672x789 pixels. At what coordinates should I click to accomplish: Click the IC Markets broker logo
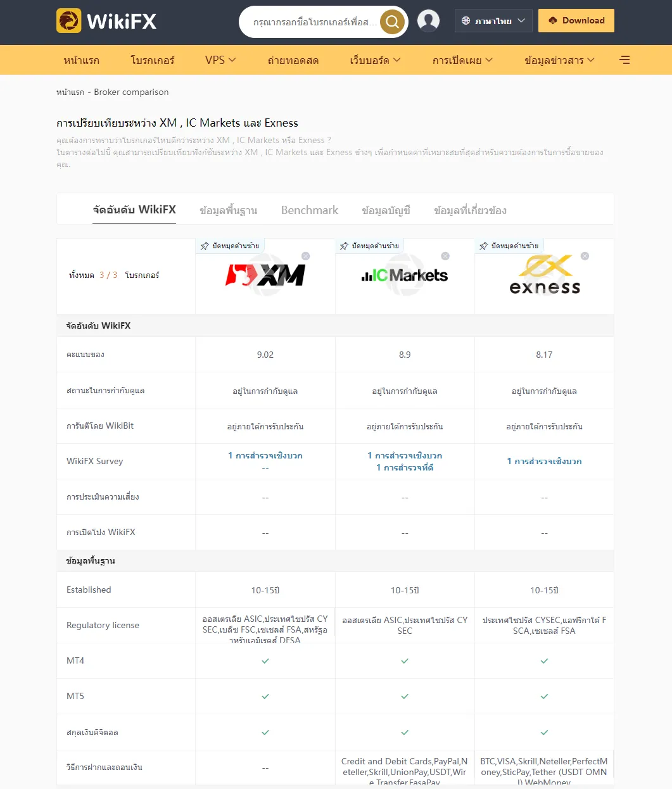click(x=405, y=275)
